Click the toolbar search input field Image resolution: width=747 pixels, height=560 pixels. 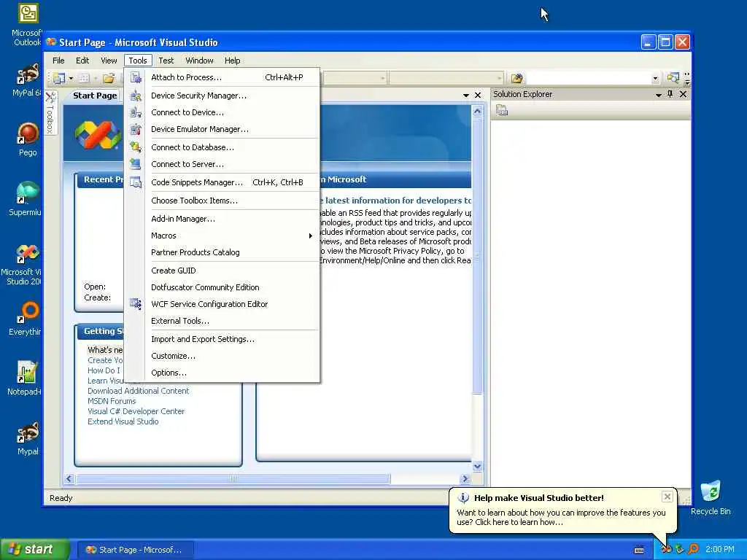pyautogui.click(x=589, y=78)
